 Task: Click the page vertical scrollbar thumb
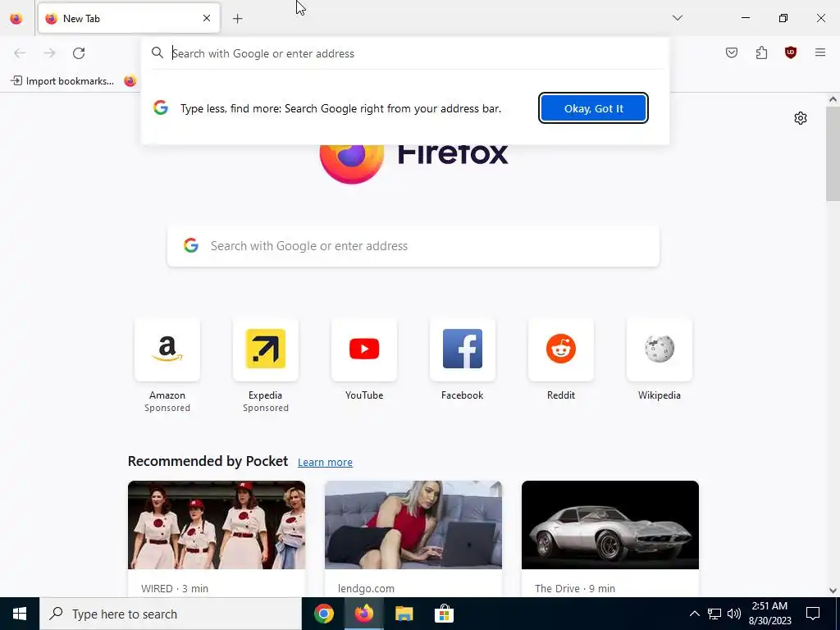pos(833,153)
